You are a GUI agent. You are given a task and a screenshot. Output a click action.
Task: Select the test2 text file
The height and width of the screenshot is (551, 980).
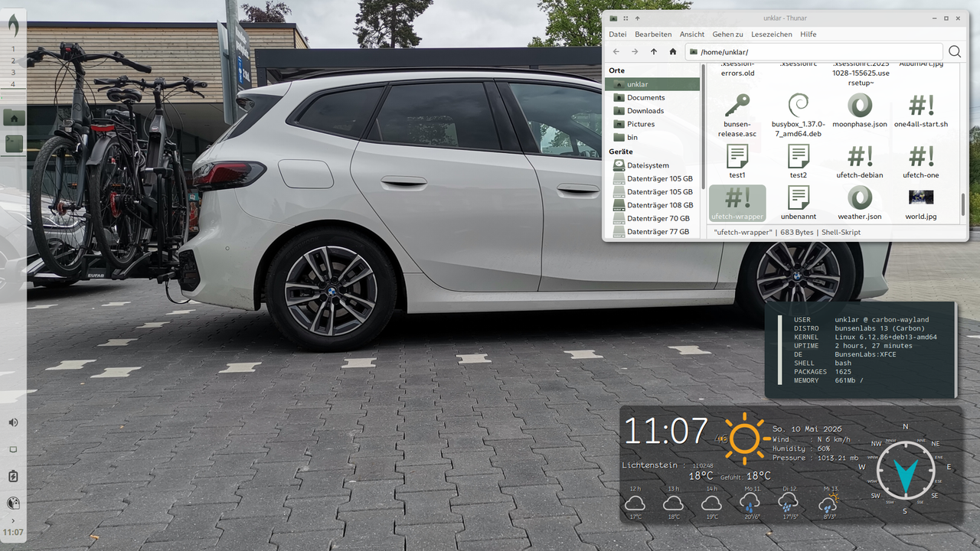799,161
